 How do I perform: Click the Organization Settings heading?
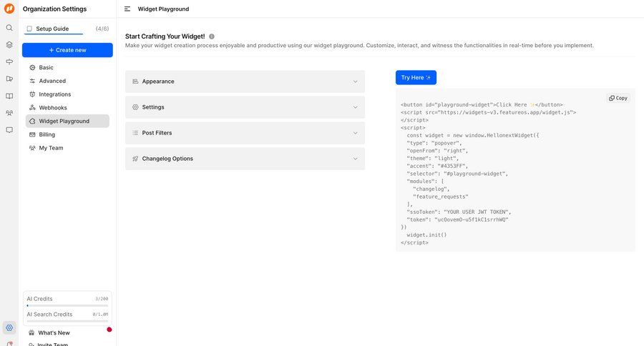point(54,9)
